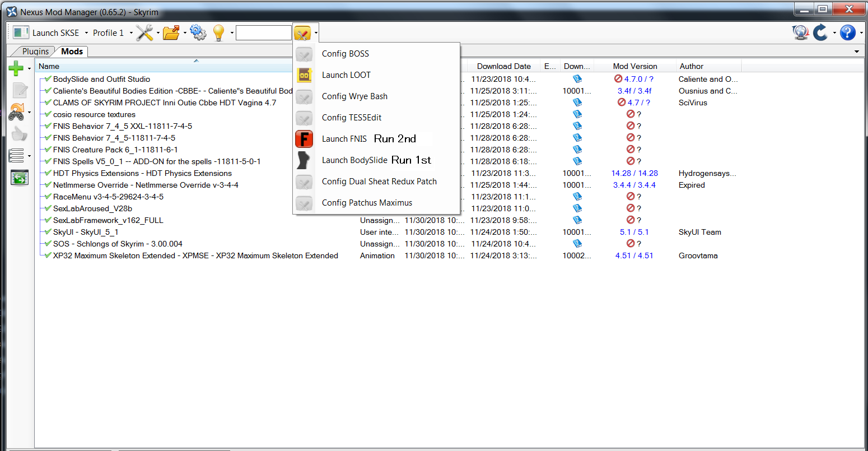Click the Launch SKSE game icon
Viewport: 868px width, 451px height.
point(20,32)
